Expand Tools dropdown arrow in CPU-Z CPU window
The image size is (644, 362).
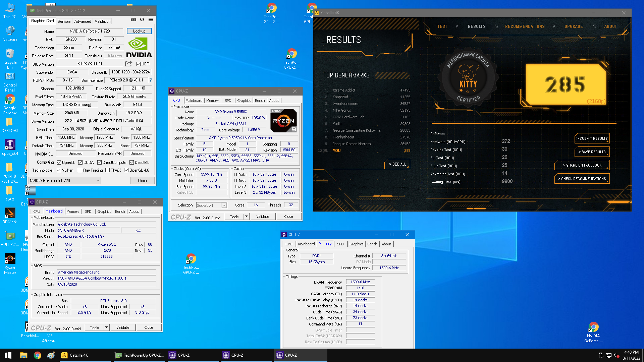point(246,217)
